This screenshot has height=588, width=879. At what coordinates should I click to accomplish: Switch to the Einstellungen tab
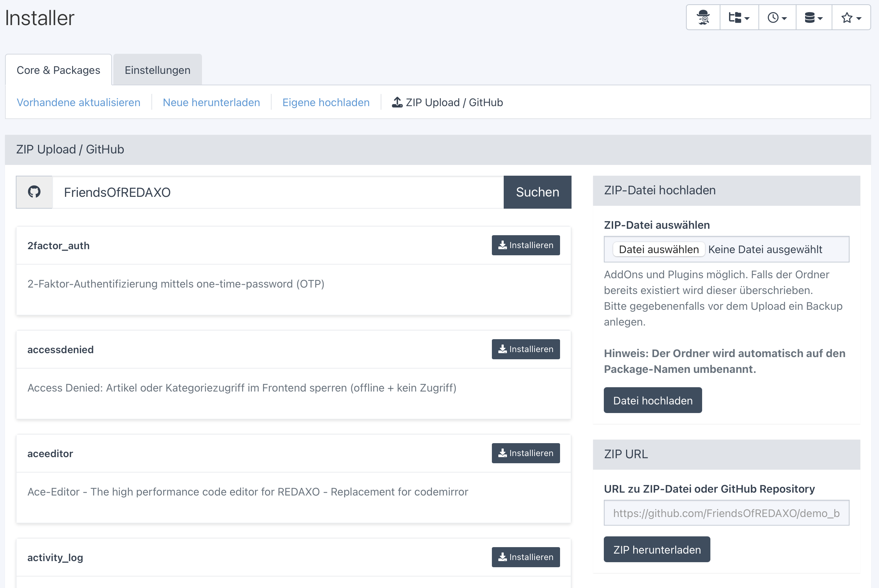pos(158,70)
